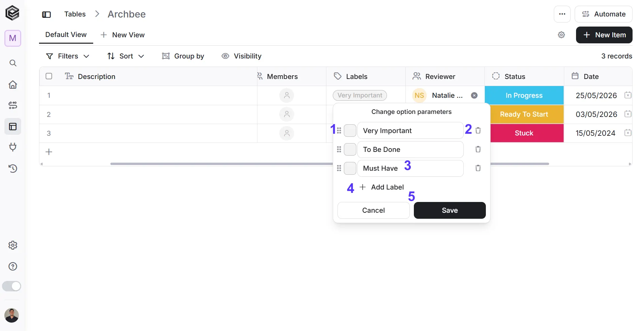The width and height of the screenshot is (644, 331).
Task: Open calendar icon for 25/05/2026 date
Action: [628, 95]
